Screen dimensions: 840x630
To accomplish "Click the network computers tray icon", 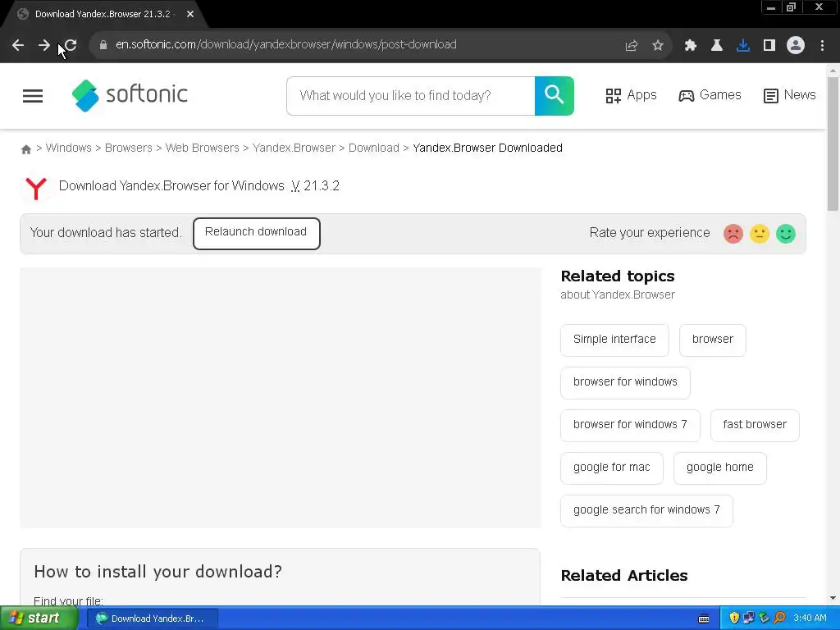I will point(749,619).
